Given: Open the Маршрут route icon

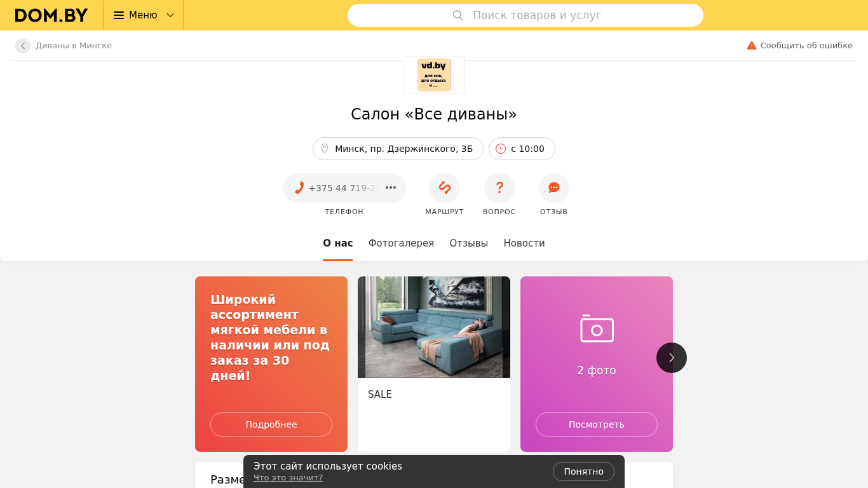Looking at the screenshot, I should coord(445,188).
